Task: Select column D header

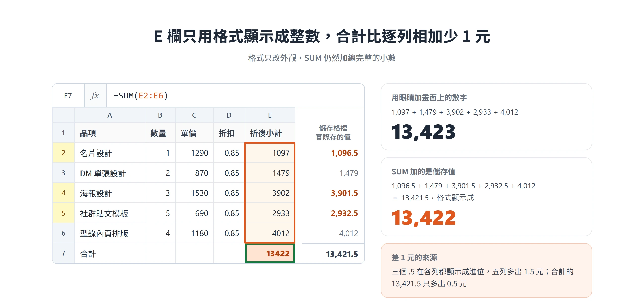Action: tap(229, 115)
